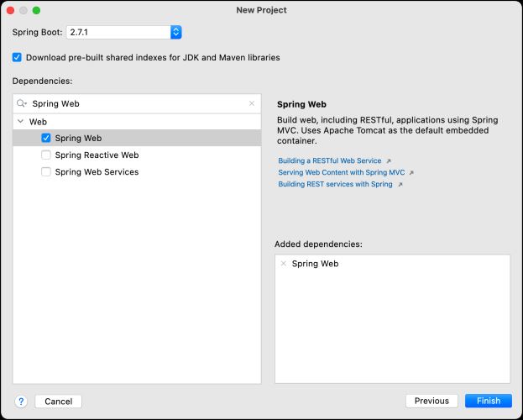Select the Spring Reactive Web row label
523x420 pixels.
tap(97, 155)
